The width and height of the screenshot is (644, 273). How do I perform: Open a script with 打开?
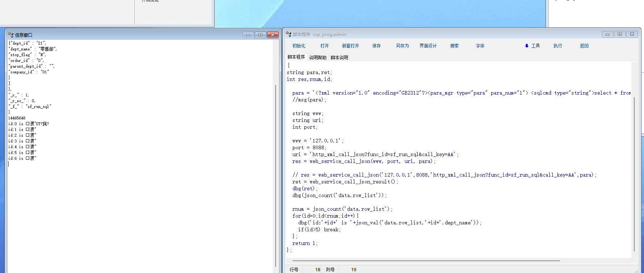click(325, 46)
